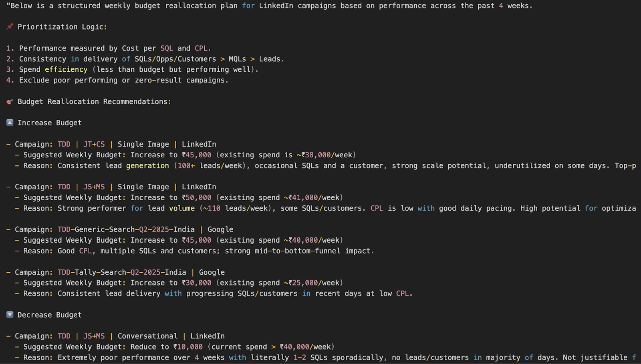641x364 pixels.
Task: Click line '3. Spend efficiency'
Action: tap(132, 70)
